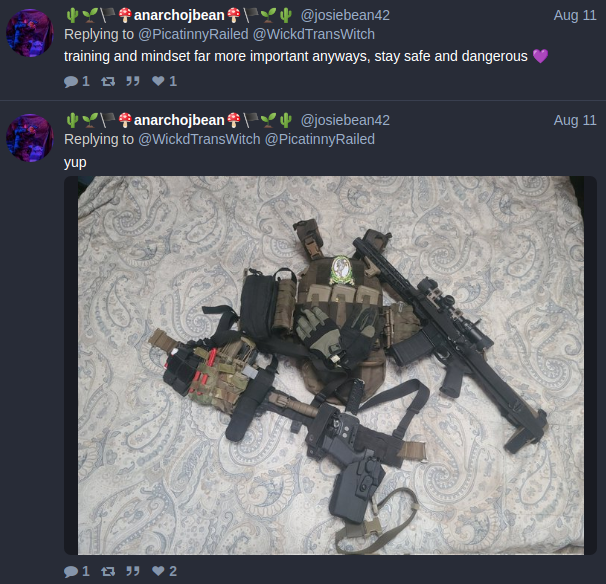Open anarchojbean display name on second tweet
Viewport: 606px width, 584px height.
(179, 120)
